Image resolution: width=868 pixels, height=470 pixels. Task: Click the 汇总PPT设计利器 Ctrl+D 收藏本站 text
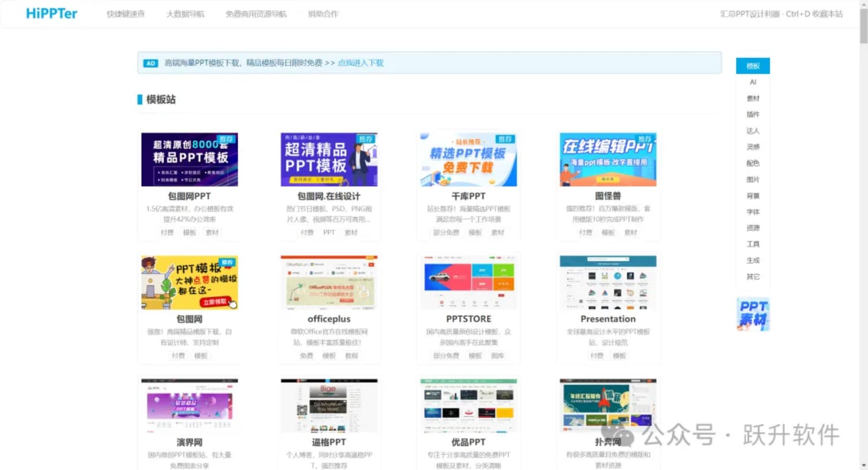click(781, 14)
